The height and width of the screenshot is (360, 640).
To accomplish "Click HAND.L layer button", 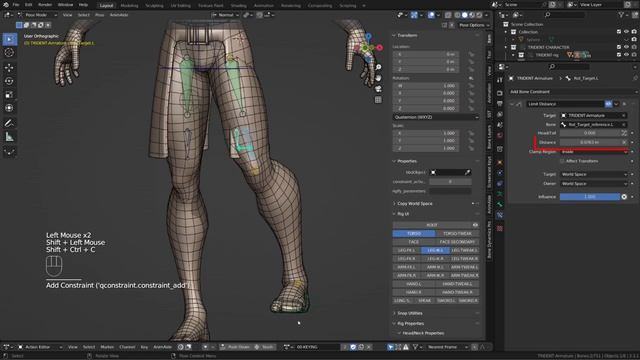I will point(414,284).
